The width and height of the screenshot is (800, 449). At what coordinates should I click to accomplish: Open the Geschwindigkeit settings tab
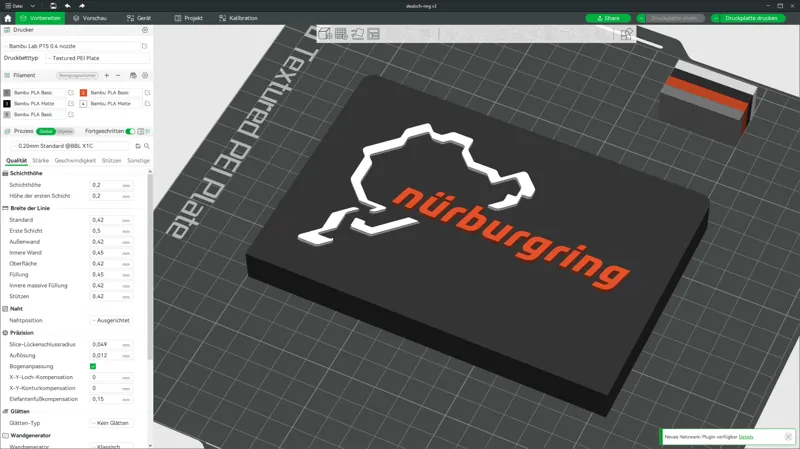tap(75, 161)
